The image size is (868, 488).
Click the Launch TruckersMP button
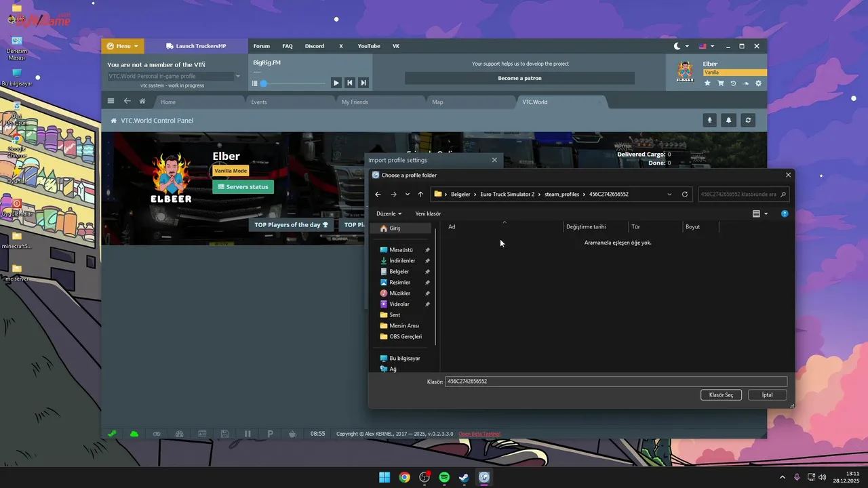pyautogui.click(x=196, y=46)
